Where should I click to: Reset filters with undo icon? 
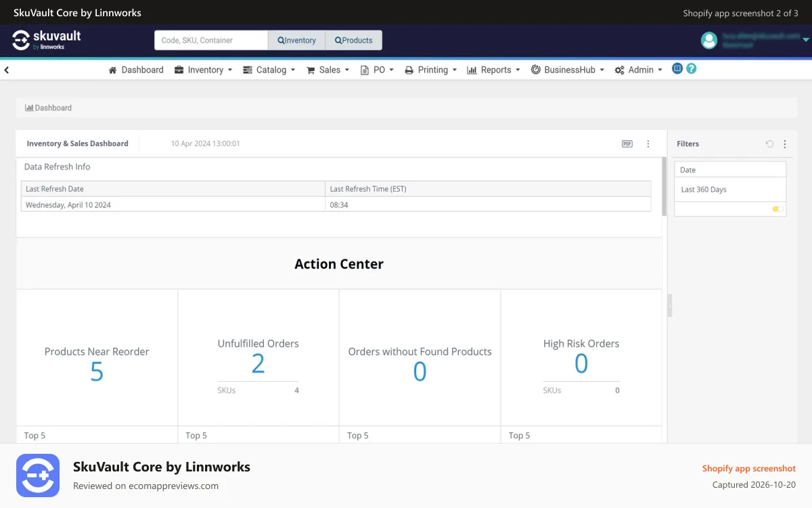(x=769, y=144)
